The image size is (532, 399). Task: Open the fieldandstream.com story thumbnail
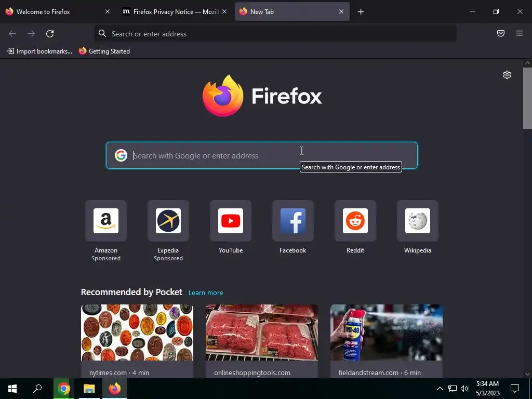pyautogui.click(x=387, y=332)
